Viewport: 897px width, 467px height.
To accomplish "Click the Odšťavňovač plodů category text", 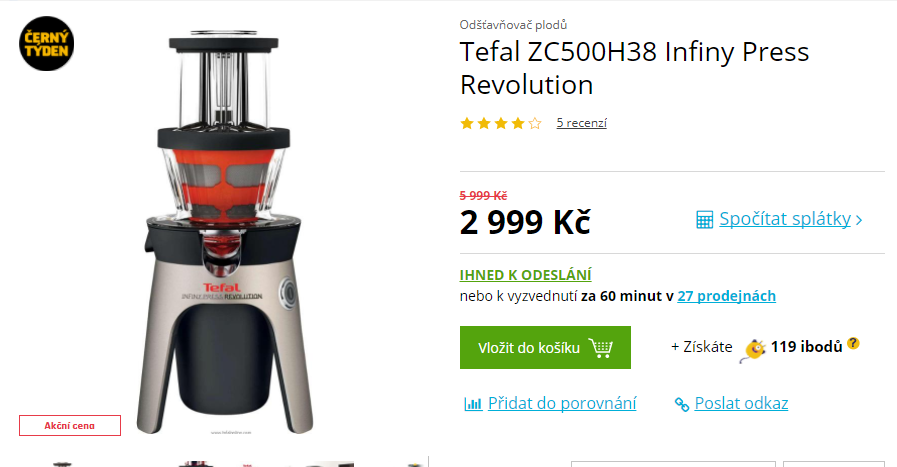I will (x=513, y=25).
